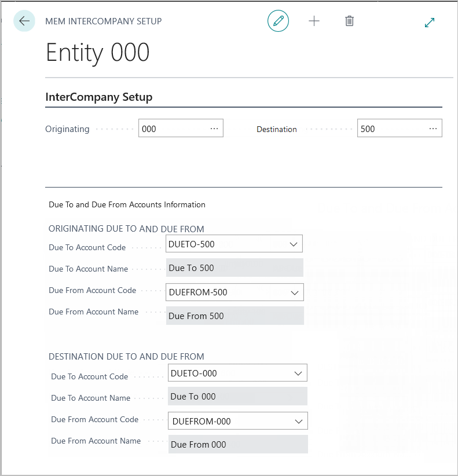Open Destination field lookup ellipsis

point(433,129)
